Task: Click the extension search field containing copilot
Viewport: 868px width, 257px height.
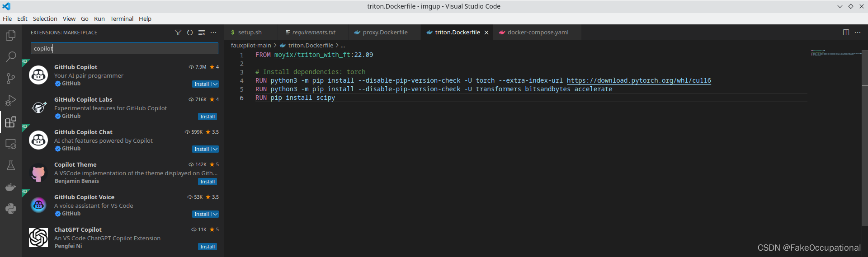Action: tap(124, 48)
